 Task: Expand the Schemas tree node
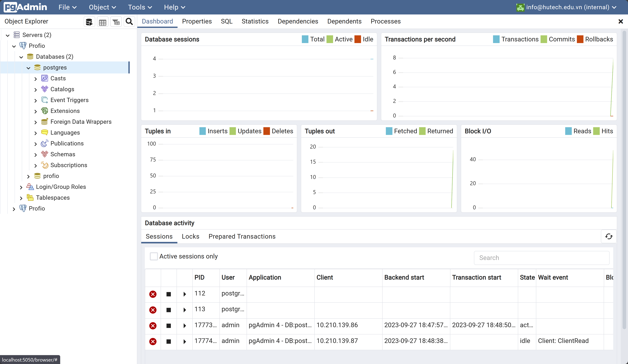(x=36, y=155)
